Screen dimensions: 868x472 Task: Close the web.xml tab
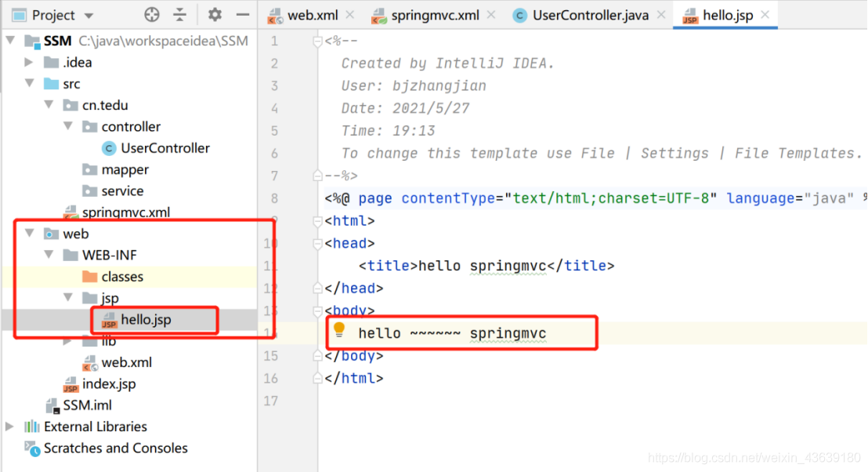coord(350,15)
